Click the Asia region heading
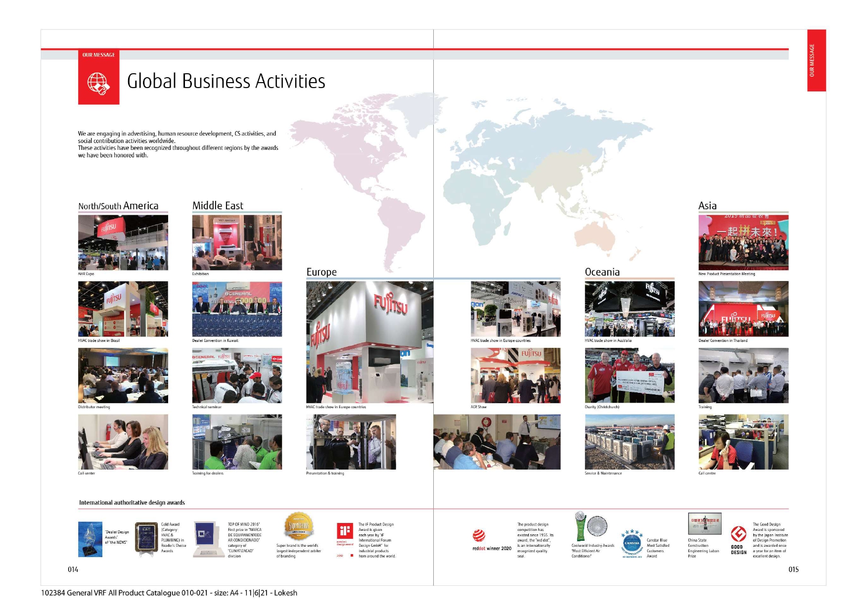The height and width of the screenshot is (614, 868). pyautogui.click(x=707, y=205)
